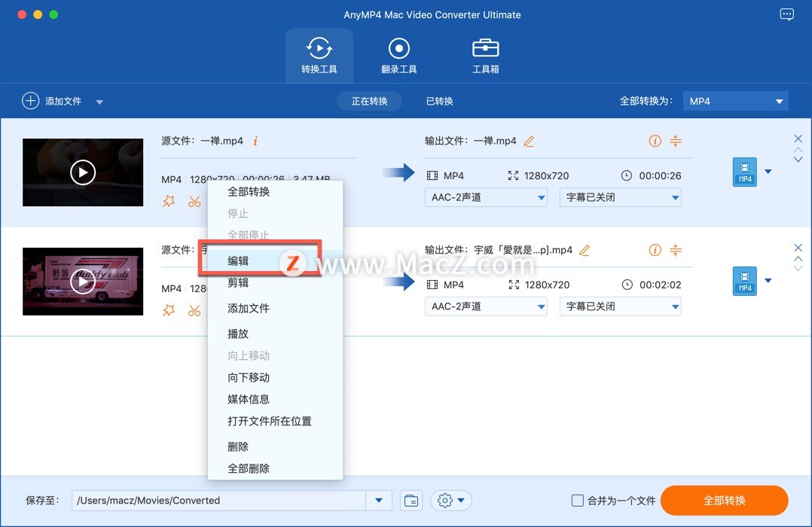The image size is (812, 527).
Task: Play the second video truck thumbnail
Action: 83,282
